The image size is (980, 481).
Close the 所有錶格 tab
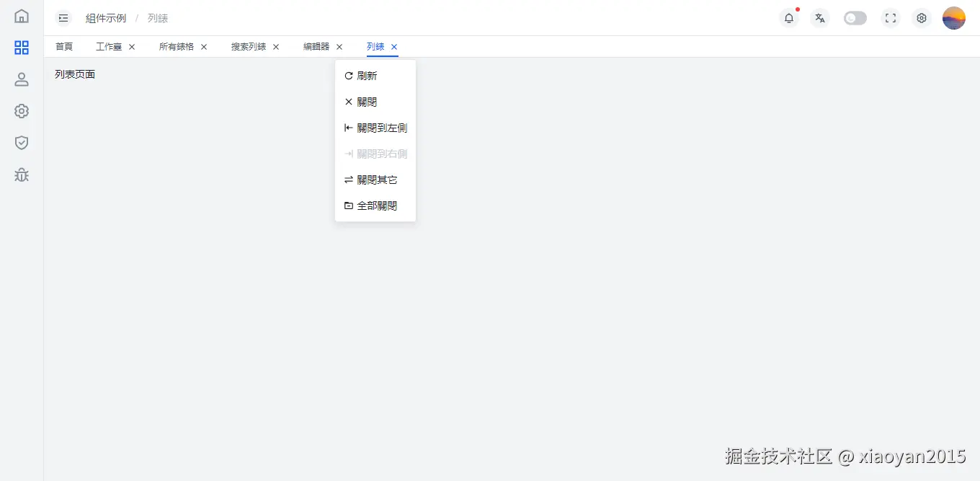pyautogui.click(x=204, y=47)
